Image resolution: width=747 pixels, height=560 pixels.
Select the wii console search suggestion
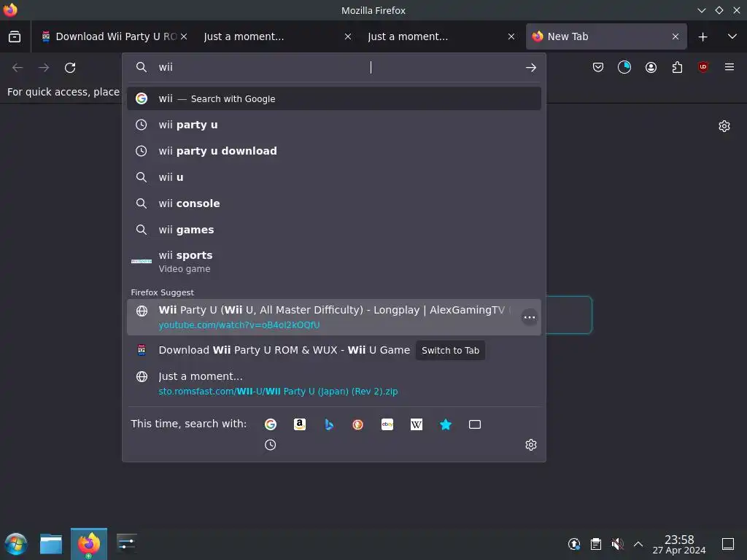334,203
